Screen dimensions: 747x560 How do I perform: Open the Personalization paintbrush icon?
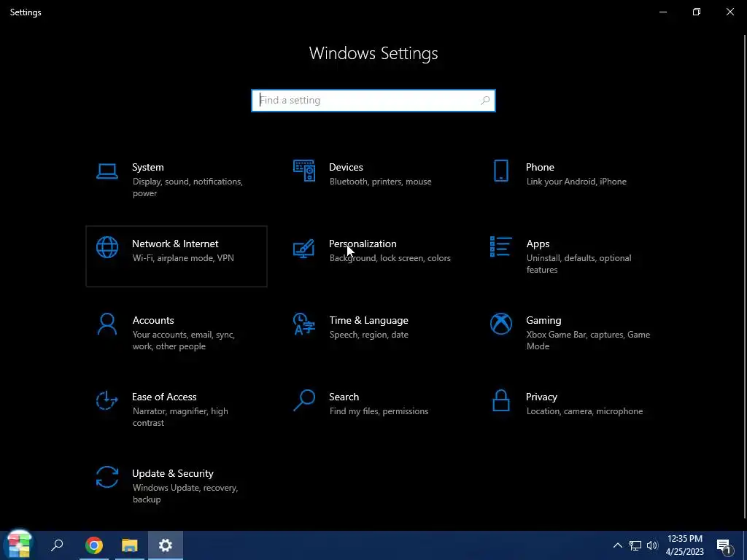(x=304, y=248)
